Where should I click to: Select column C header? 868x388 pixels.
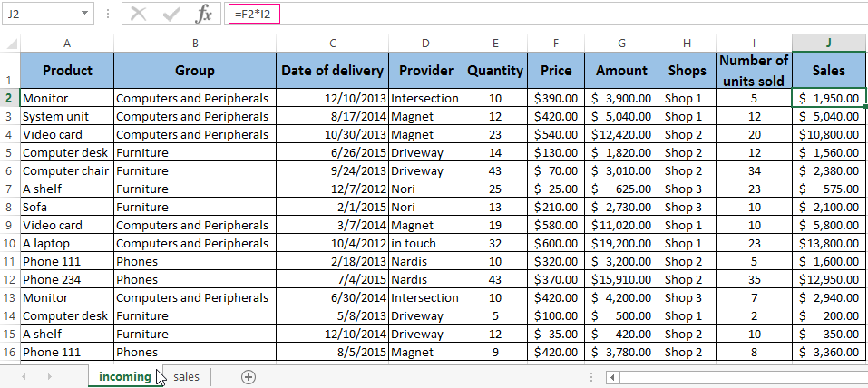[333, 43]
